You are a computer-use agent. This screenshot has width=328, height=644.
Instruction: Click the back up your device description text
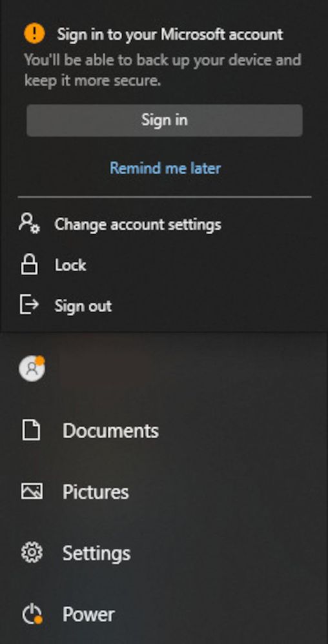pyautogui.click(x=163, y=70)
